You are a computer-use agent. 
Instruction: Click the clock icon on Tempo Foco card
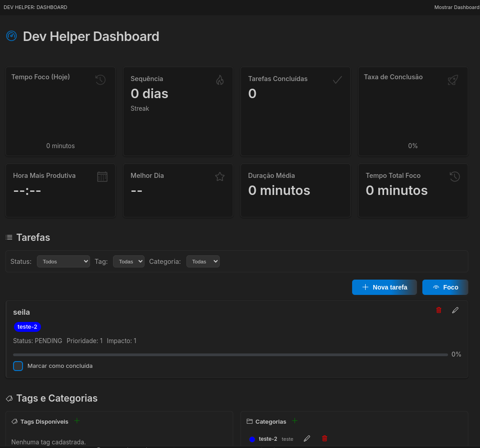[x=100, y=79]
